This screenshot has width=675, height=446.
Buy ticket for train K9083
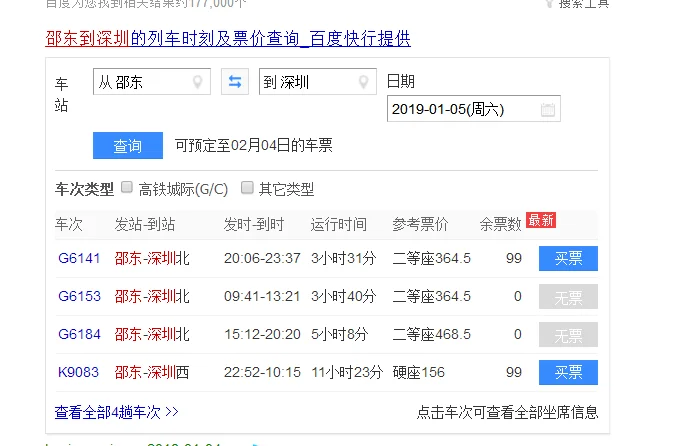[x=568, y=372]
